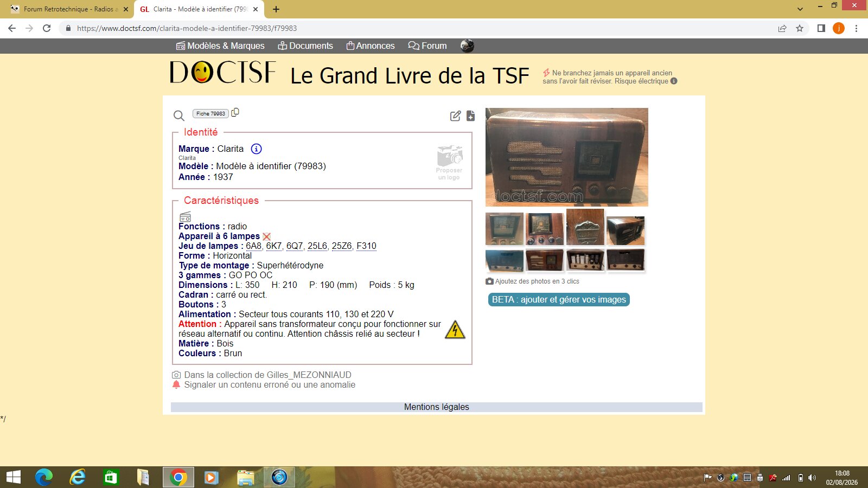Screen dimensions: 868x488
Task: Expand the tab search dropdown chevron
Action: [x=800, y=9]
